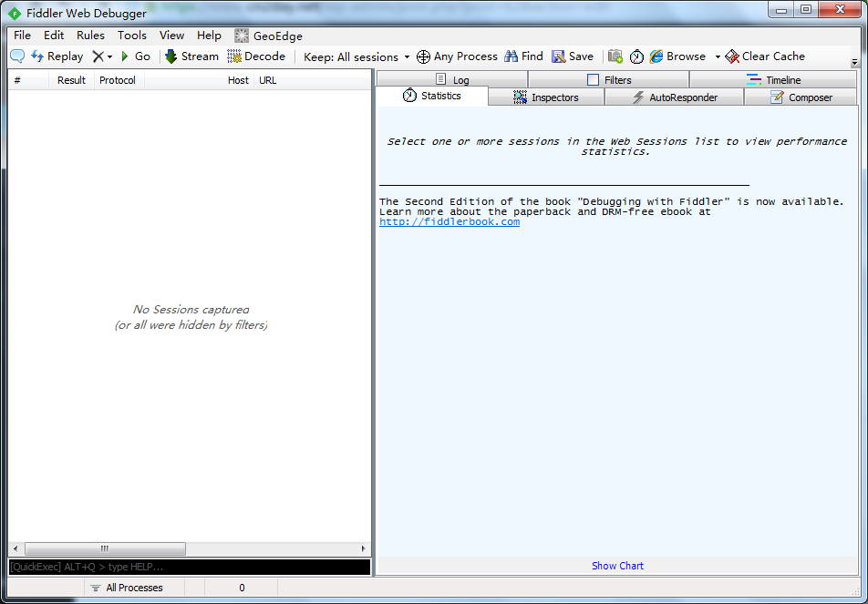
Task: Expand the Browse dropdown arrow
Action: click(x=718, y=57)
